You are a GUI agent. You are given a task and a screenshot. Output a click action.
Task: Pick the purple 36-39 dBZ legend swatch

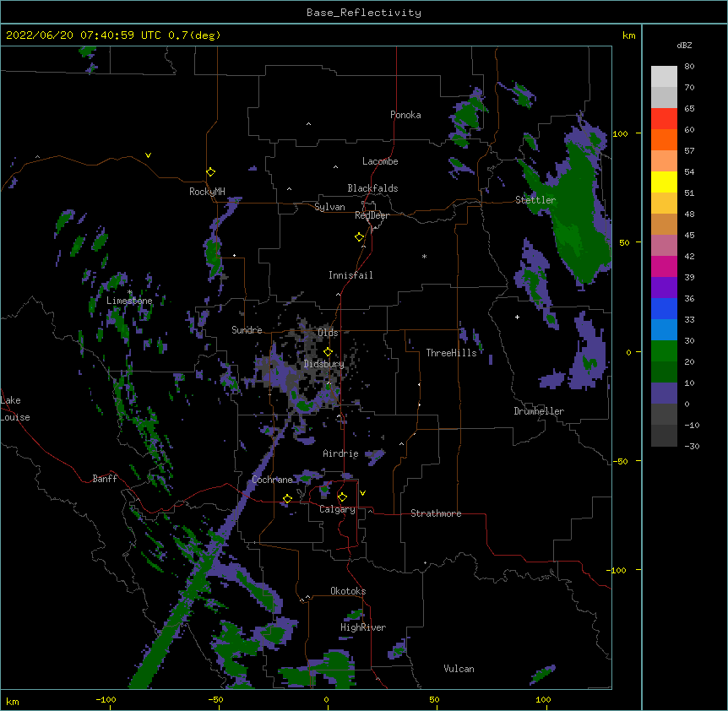coord(664,287)
